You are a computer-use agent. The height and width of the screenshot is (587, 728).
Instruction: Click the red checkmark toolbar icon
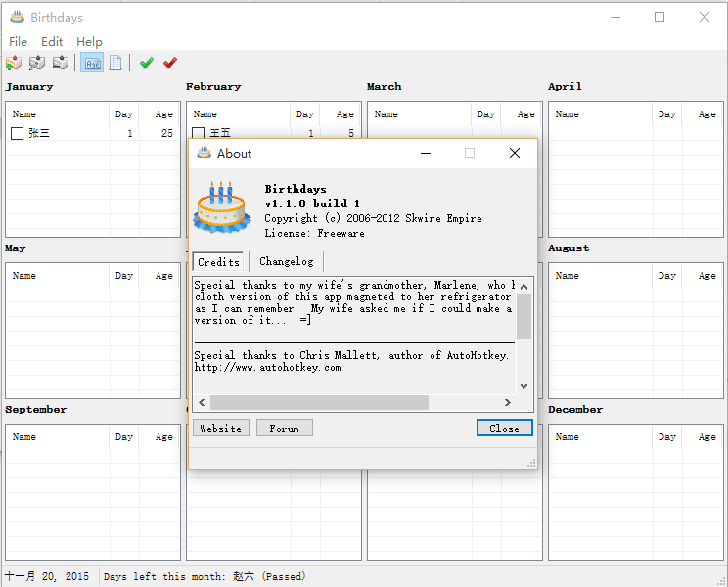coord(170,64)
